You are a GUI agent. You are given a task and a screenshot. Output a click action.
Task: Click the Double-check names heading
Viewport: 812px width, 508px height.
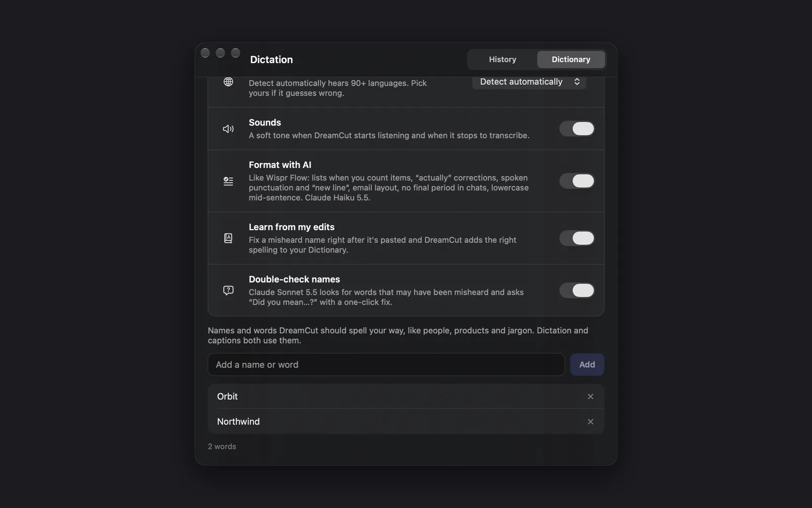click(294, 279)
